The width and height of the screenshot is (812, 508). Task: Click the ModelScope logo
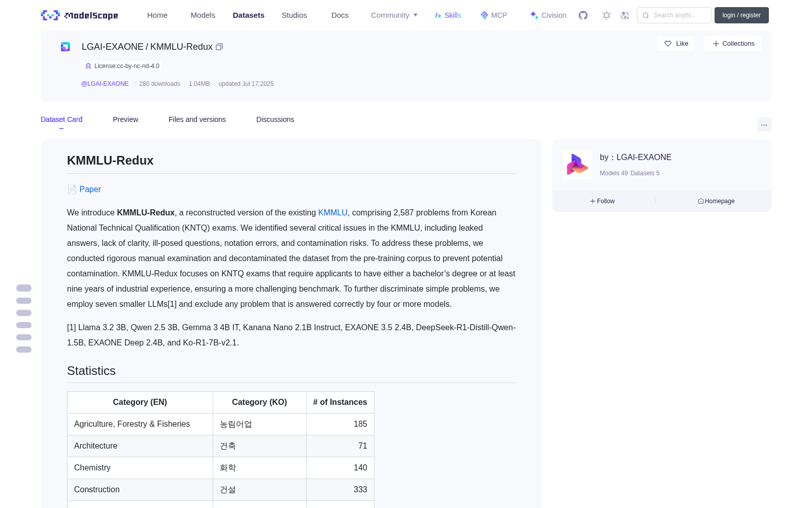click(x=79, y=15)
